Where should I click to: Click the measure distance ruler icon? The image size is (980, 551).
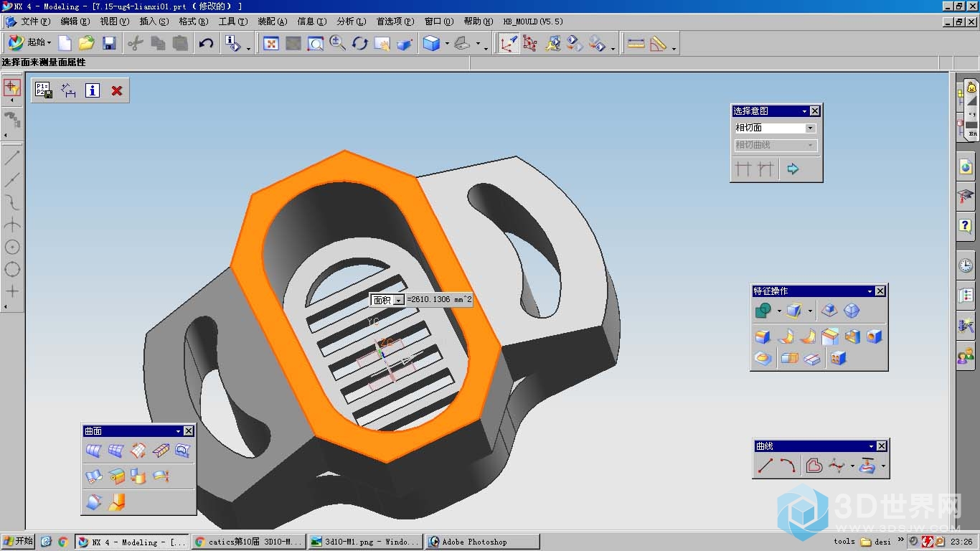click(x=636, y=44)
